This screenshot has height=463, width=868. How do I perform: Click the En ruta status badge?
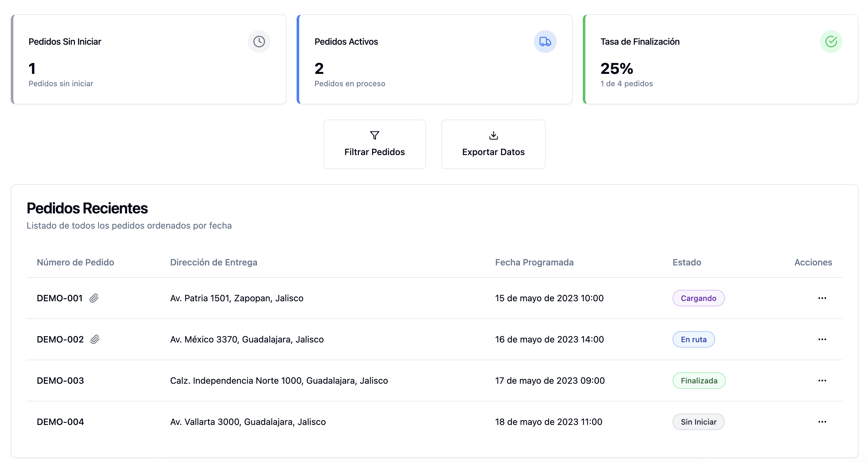[x=694, y=339]
